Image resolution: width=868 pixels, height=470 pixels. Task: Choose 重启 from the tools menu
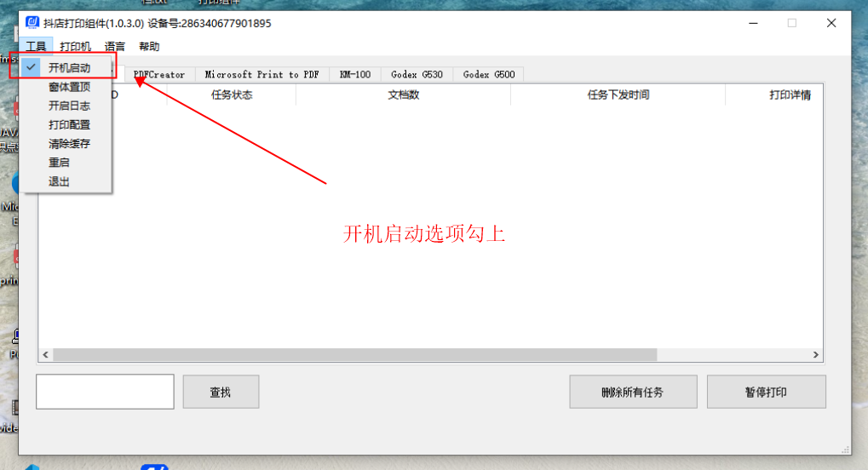click(x=59, y=163)
